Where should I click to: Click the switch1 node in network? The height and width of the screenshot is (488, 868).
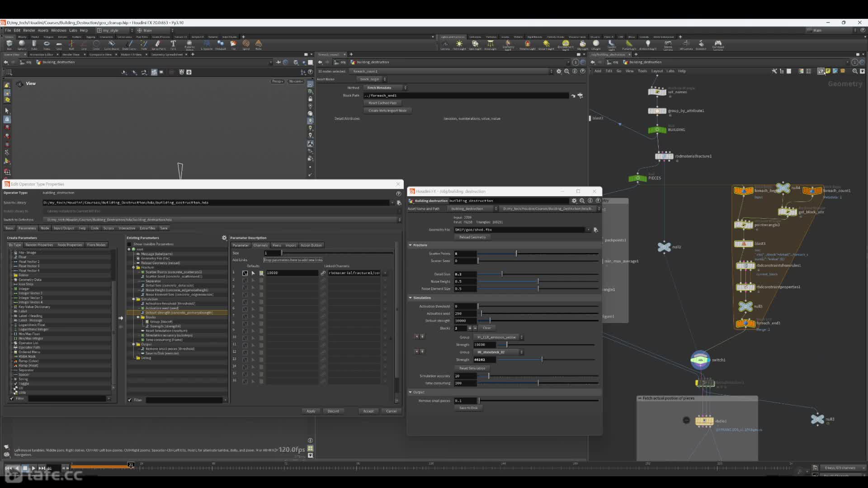tap(700, 360)
